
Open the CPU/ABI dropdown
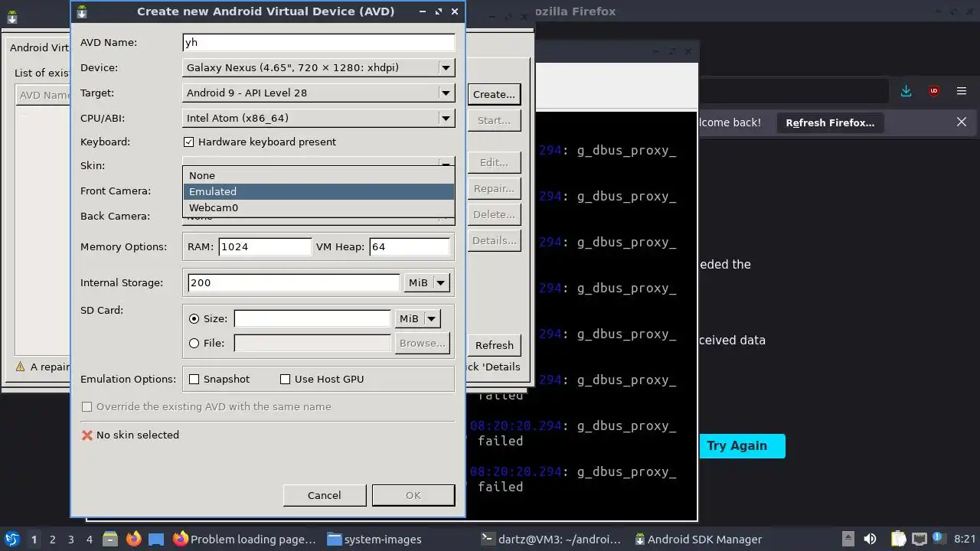coord(318,118)
